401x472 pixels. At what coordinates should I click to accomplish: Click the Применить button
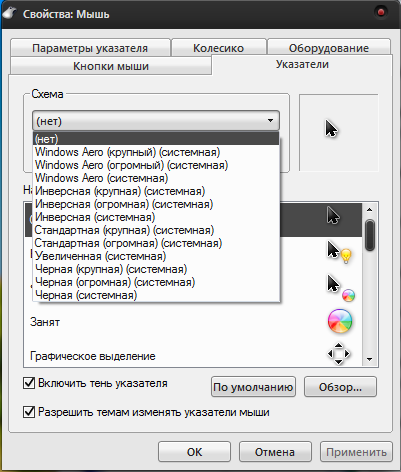[356, 452]
